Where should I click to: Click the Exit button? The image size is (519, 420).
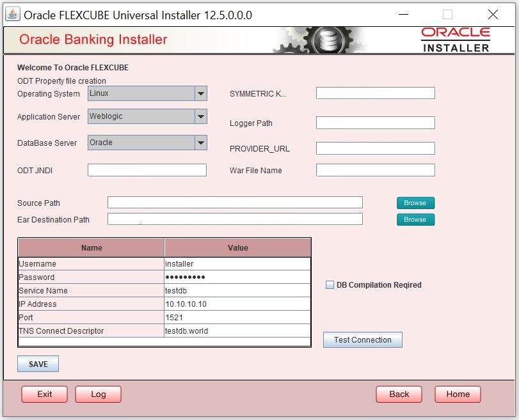[x=44, y=394]
